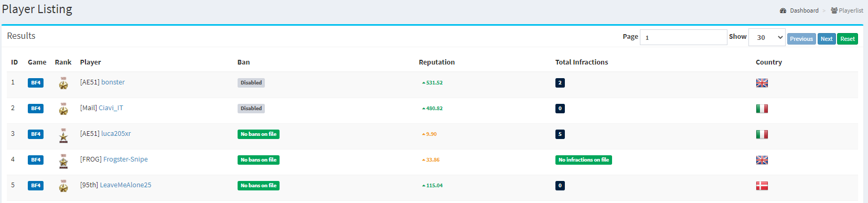The image size is (868, 203).
Task: Click the infractions count badge for luca205xr
Action: point(560,134)
